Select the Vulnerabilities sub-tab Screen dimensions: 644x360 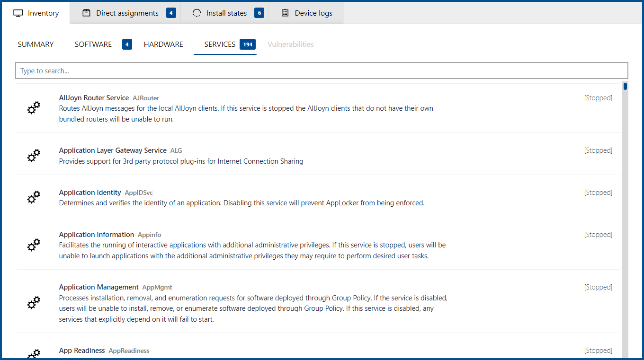pyautogui.click(x=290, y=44)
